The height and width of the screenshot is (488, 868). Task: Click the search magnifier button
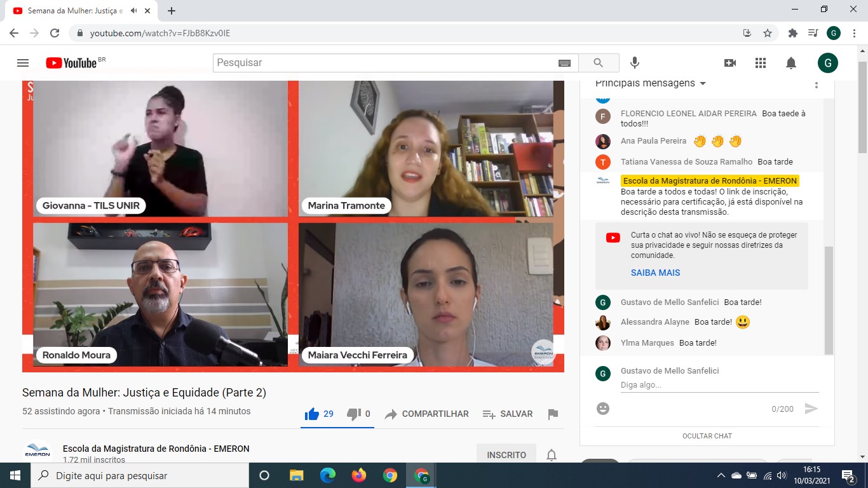598,63
